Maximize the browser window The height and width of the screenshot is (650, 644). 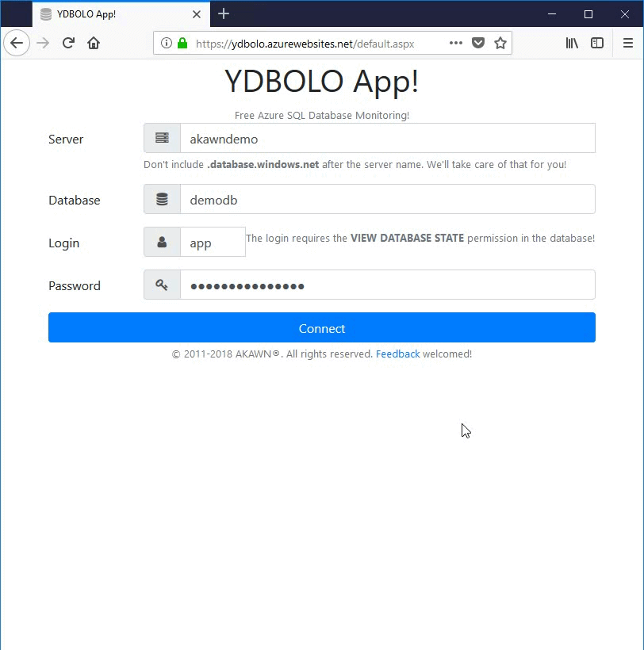[588, 14]
